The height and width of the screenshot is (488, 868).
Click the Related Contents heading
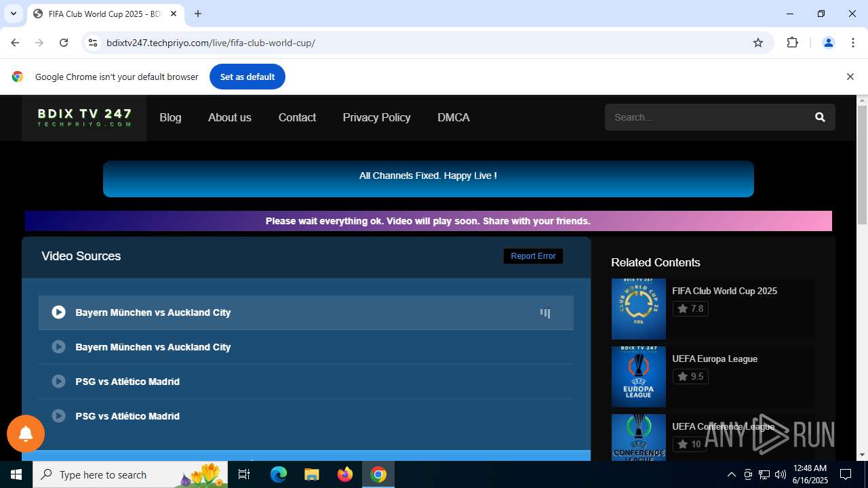[656, 262]
